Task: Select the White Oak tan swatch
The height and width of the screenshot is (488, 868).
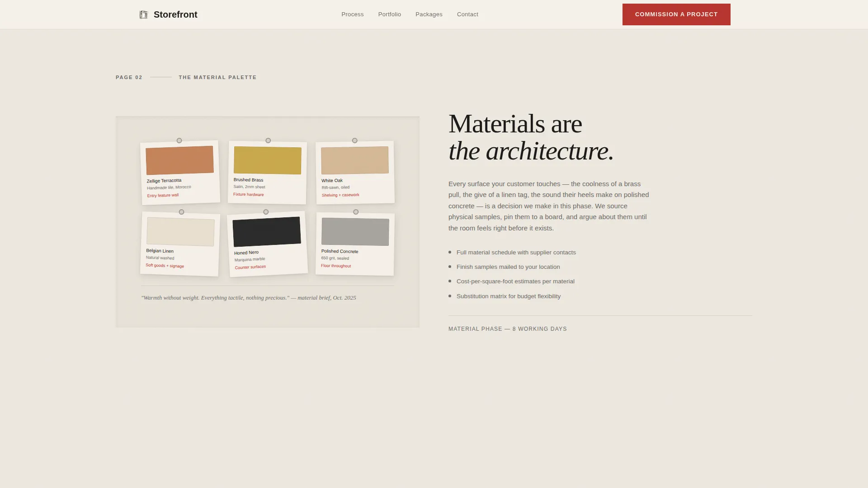Action: coord(355,160)
